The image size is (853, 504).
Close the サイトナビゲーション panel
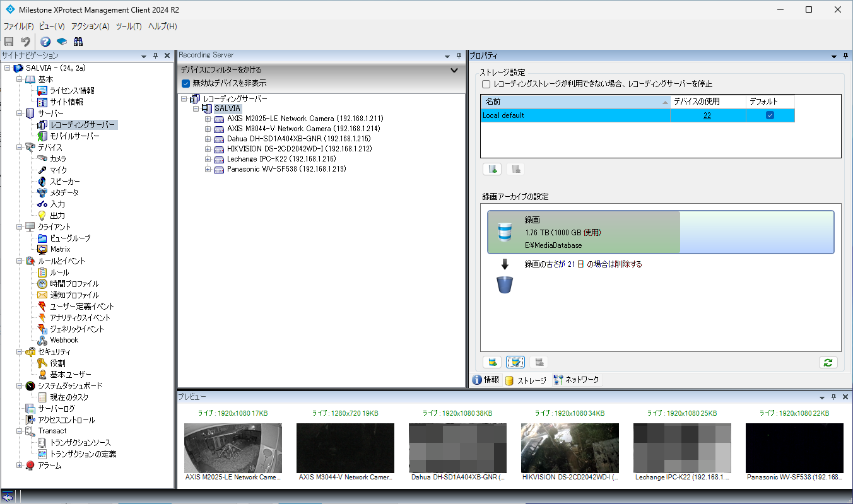click(167, 56)
